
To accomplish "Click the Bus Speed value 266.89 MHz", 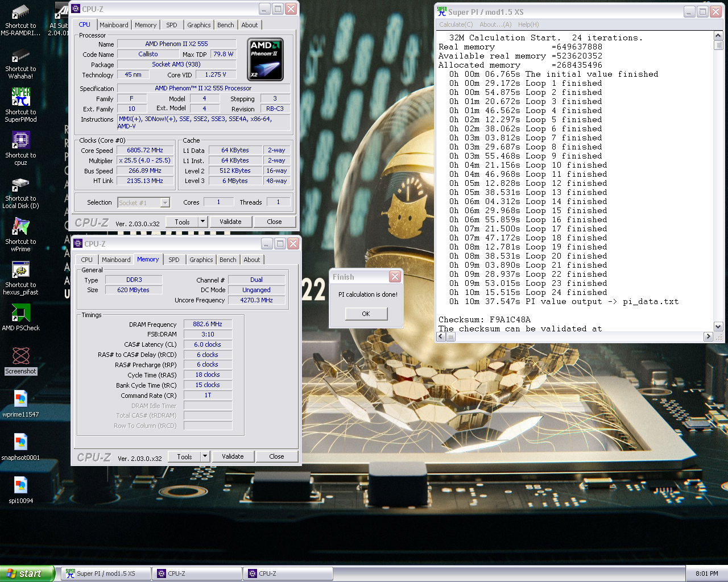I will [x=145, y=171].
